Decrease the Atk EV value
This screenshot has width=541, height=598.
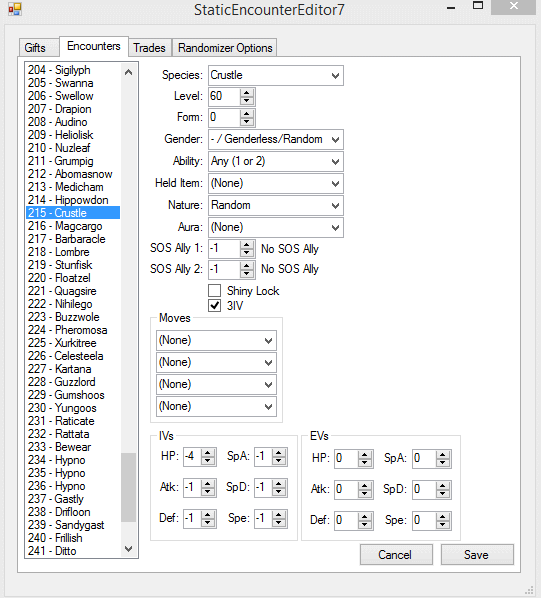pos(365,494)
